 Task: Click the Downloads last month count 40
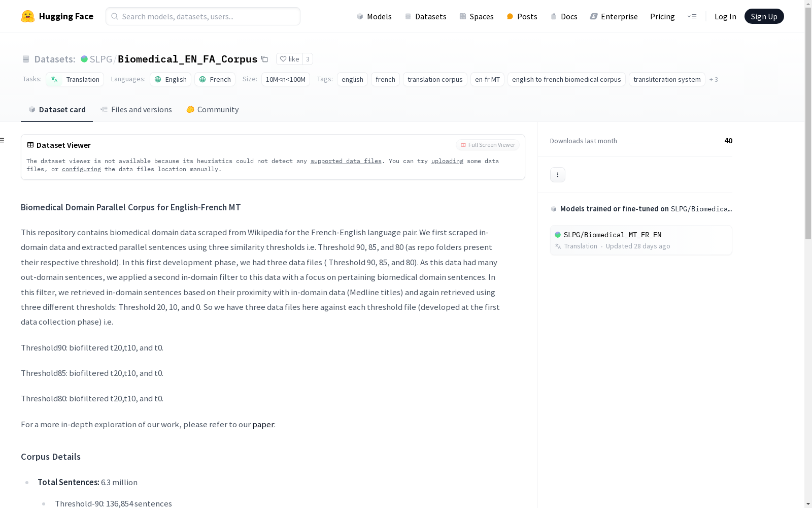click(x=728, y=141)
